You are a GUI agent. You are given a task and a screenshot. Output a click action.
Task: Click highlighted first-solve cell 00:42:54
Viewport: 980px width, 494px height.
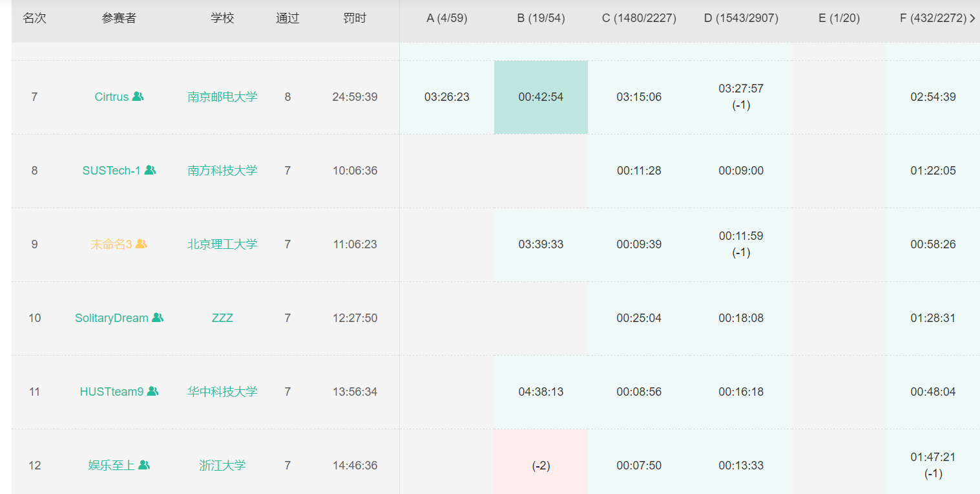[541, 97]
